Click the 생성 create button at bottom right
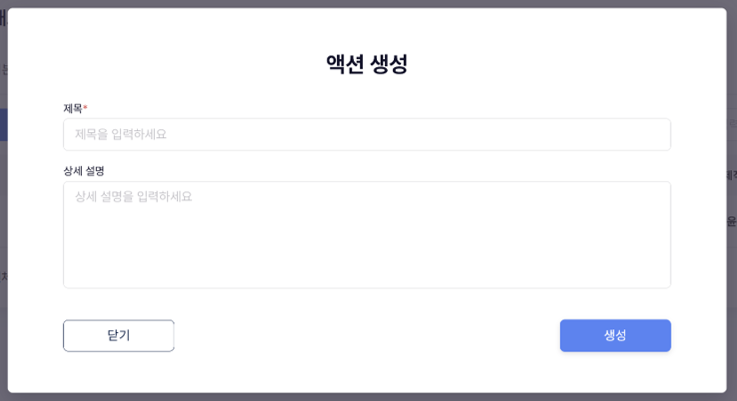Viewport: 737px width, 401px height. click(x=615, y=335)
